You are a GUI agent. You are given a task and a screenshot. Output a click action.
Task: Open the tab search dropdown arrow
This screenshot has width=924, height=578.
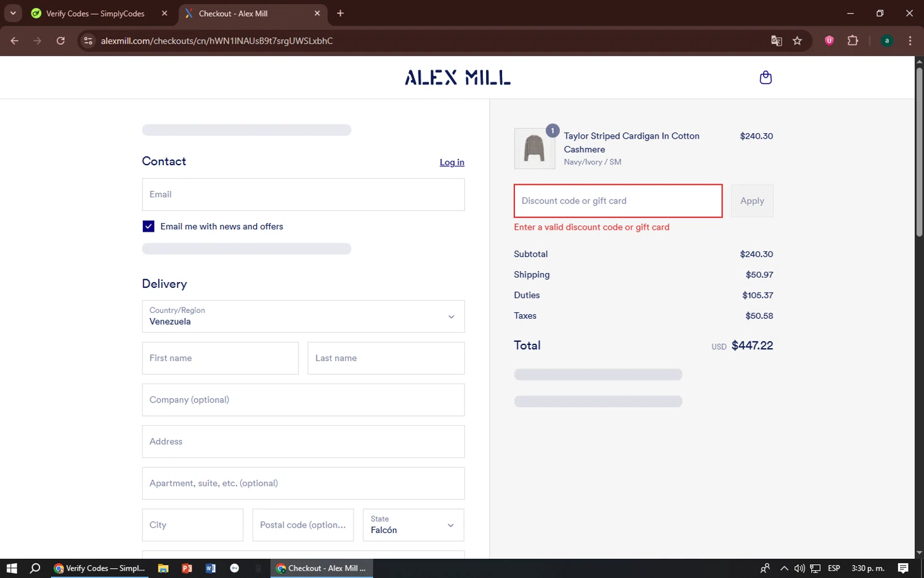[13, 13]
